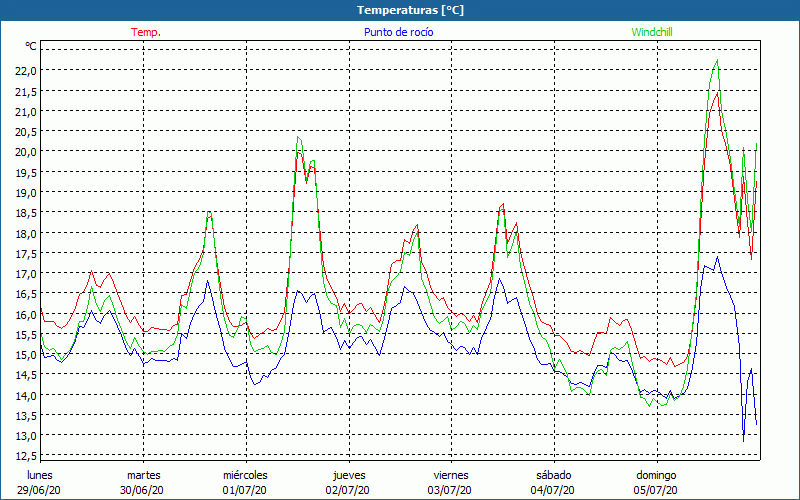Click the '14,5' y-axis value

click(26, 375)
